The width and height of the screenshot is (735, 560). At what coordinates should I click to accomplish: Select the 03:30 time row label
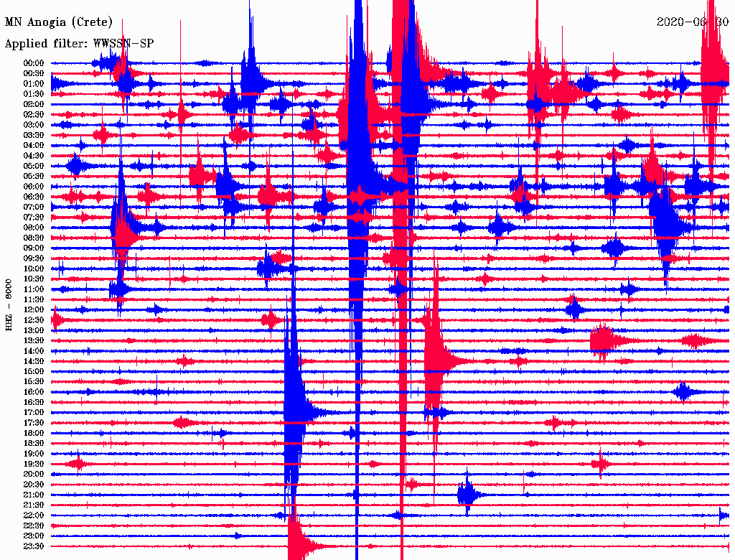point(34,135)
